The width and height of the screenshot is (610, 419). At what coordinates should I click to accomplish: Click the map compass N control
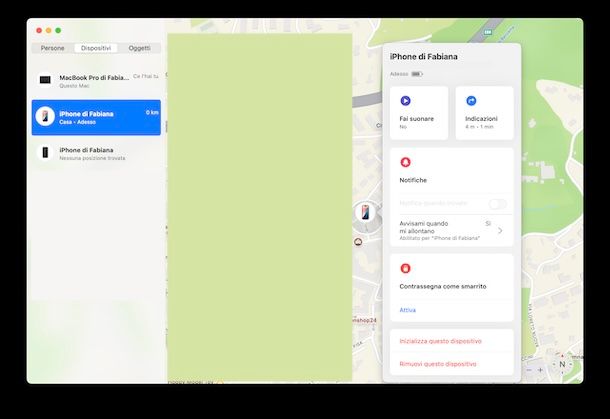coord(562,365)
